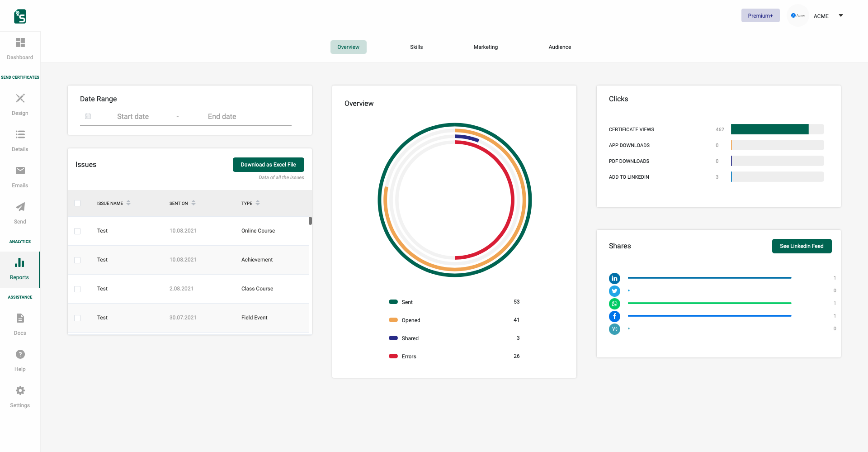Click the Emails envelope icon
Screen dimensions: 868x452
pos(20,171)
